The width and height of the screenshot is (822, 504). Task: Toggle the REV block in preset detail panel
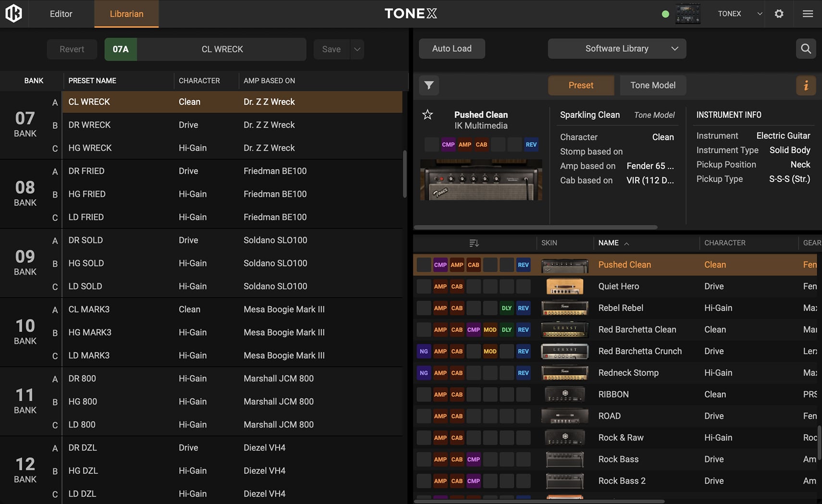click(531, 145)
